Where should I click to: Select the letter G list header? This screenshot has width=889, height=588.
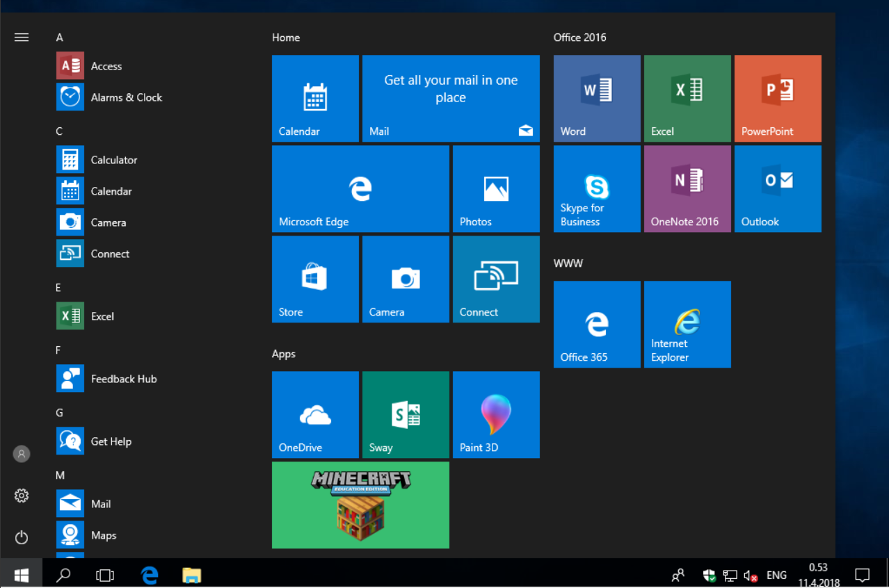[60, 413]
